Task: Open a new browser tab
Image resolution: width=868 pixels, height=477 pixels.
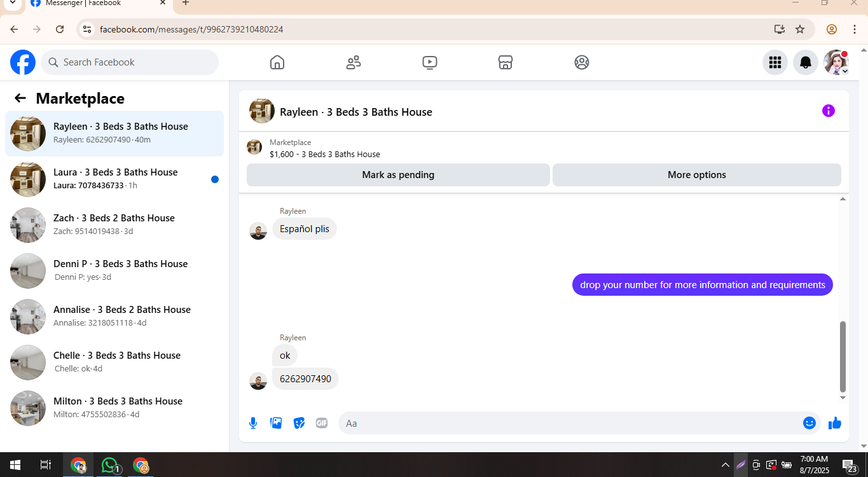Action: click(186, 3)
